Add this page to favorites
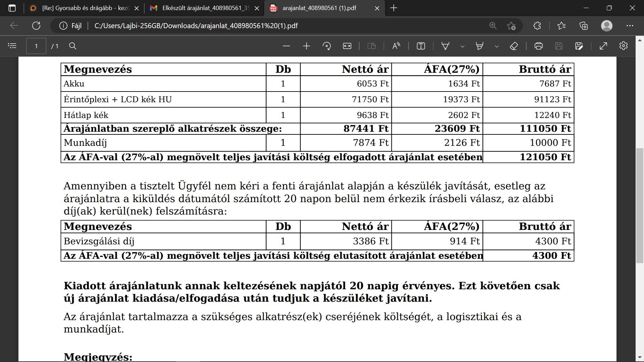This screenshot has width=644, height=362. coord(511,26)
